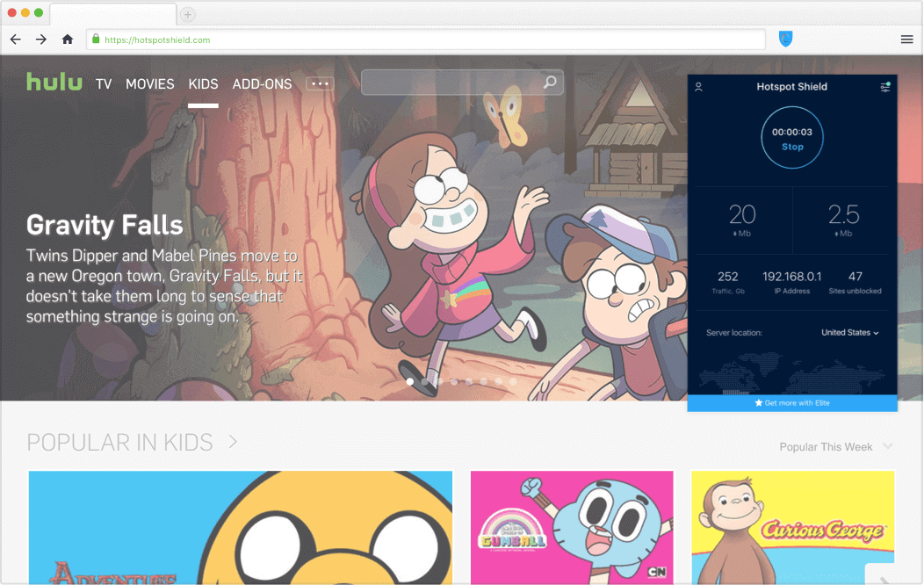Stop the Hotspot Shield VPN connection

pos(792,147)
